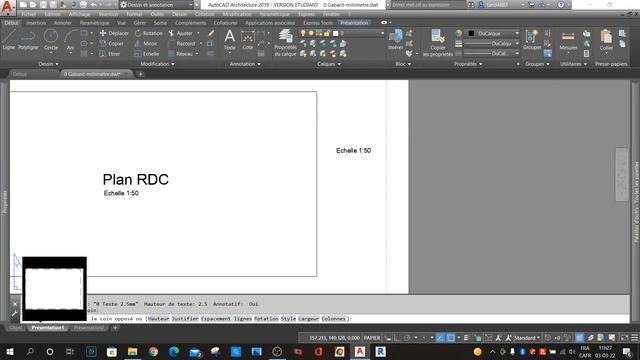Open the Affichage menu
Image resolution: width=640 pixels, height=360 pixels.
(x=79, y=14)
